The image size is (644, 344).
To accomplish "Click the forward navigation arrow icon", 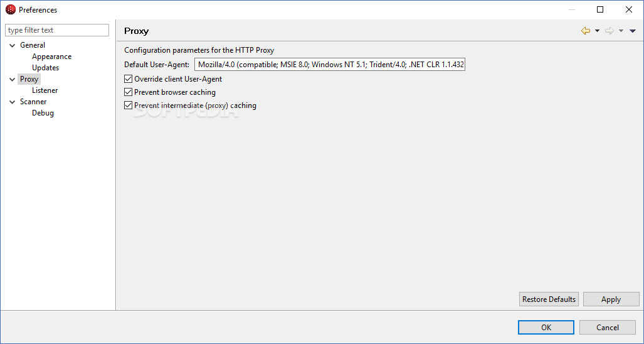I will (610, 31).
